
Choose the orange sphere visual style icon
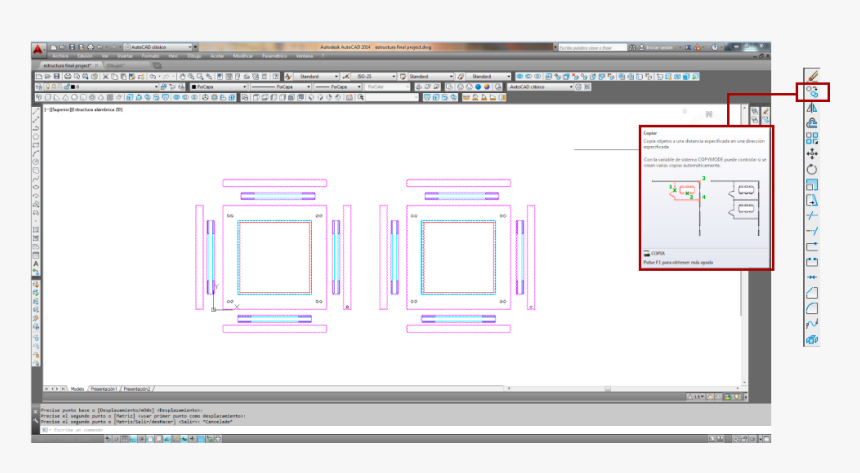(x=487, y=87)
